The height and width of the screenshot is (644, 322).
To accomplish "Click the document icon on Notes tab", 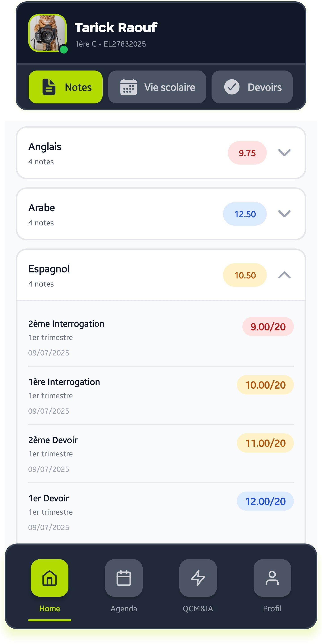I will (x=49, y=87).
